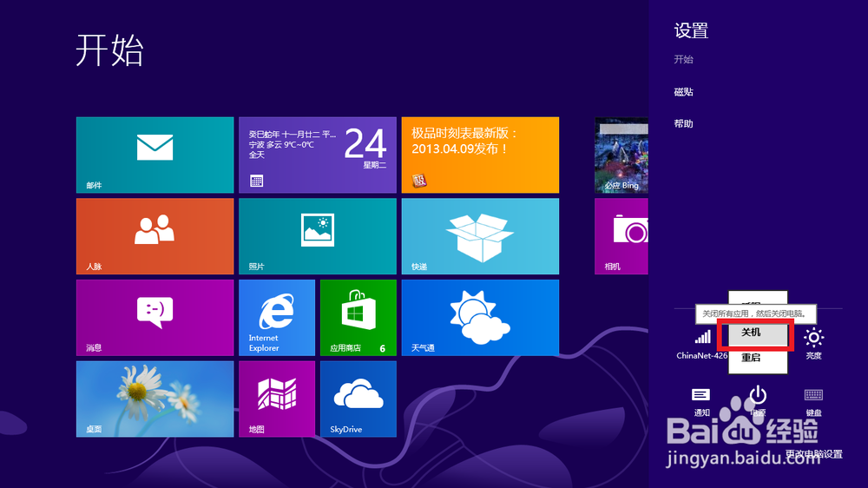The height and width of the screenshot is (488, 868).
Task: Open 磁贴 tiles settings
Action: click(x=684, y=92)
